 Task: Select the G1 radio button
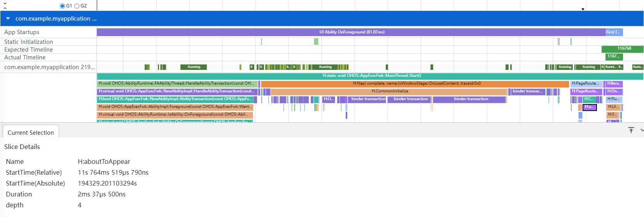pos(62,6)
